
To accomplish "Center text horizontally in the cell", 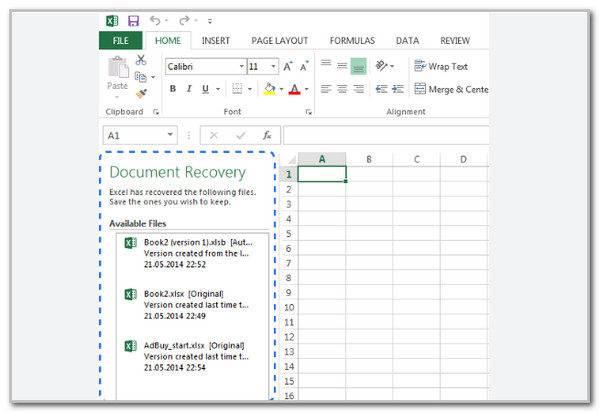I will click(342, 89).
